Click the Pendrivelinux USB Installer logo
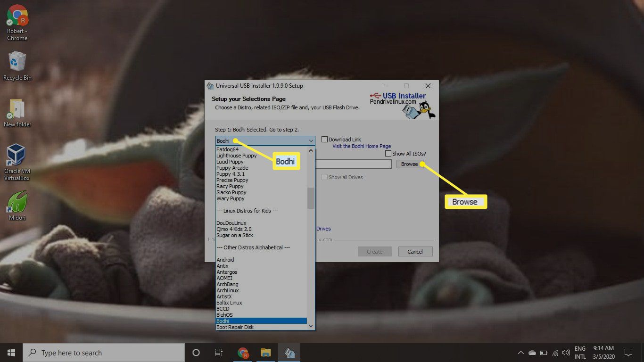 tap(403, 104)
